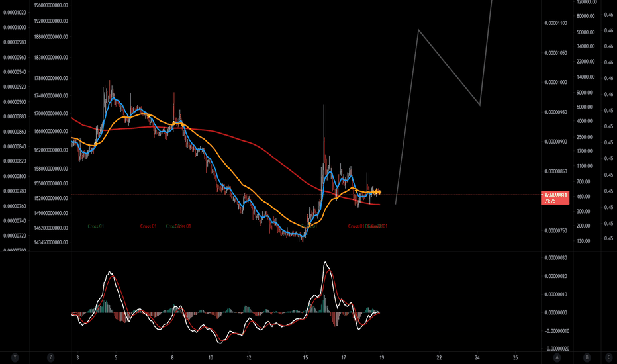Click the date label 5 on time axis
Viewport: 617px width, 364px height.
coord(116,357)
